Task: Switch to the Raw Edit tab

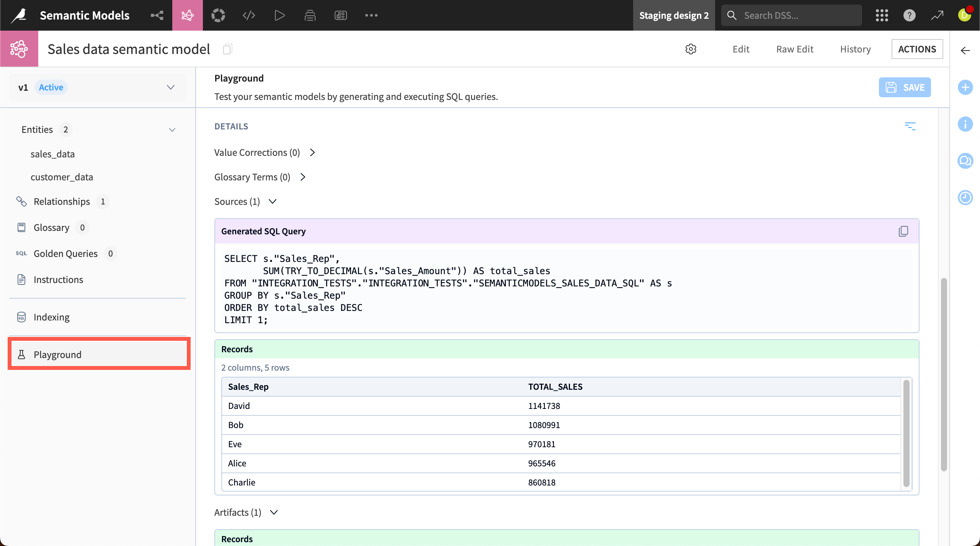Action: [794, 49]
